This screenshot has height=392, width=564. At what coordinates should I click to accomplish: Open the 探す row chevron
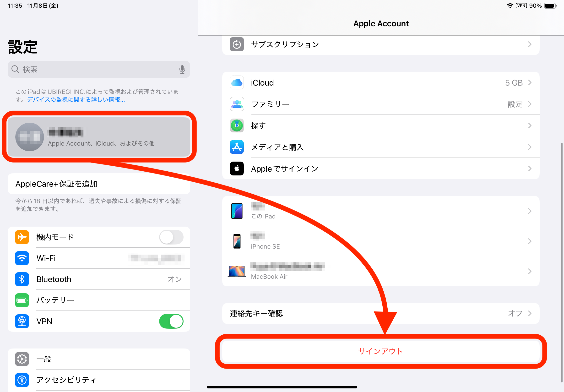[x=530, y=125]
